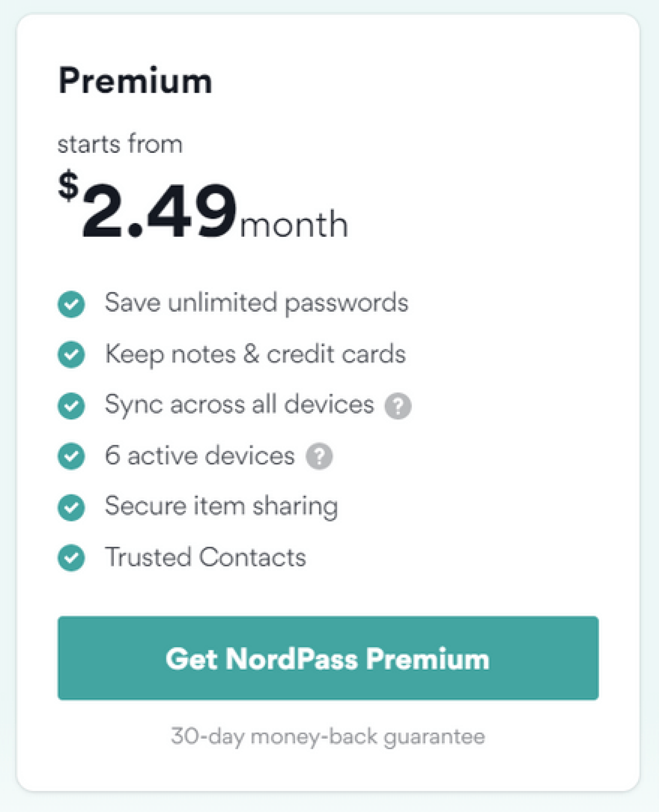Screen dimensions: 659x812
Task: Click the checkmark beside Save unlimited passwords
Action: [x=71, y=304]
